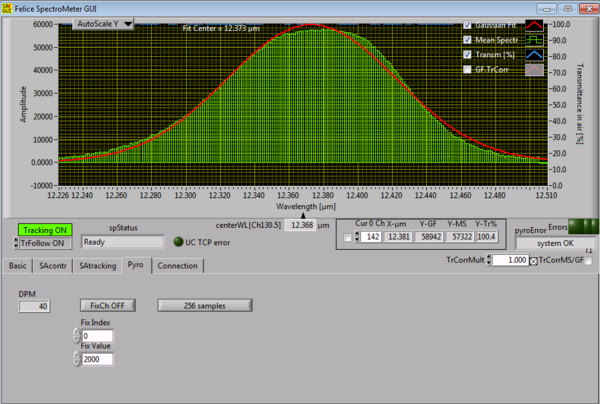Click the Transm [%] plot legend icon
600x404 pixels.
[535, 55]
